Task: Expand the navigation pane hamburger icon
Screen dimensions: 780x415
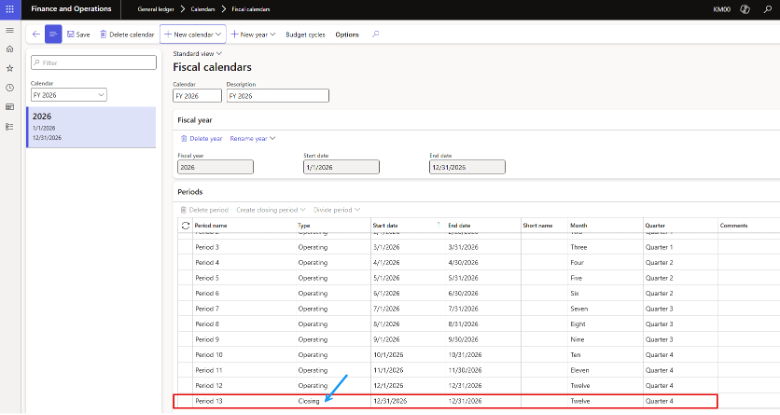Action: pos(9,30)
